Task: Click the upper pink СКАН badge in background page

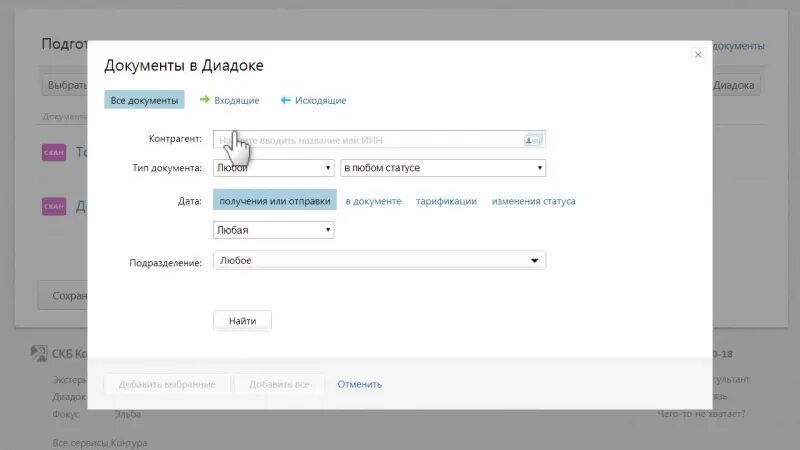Action: coord(54,152)
